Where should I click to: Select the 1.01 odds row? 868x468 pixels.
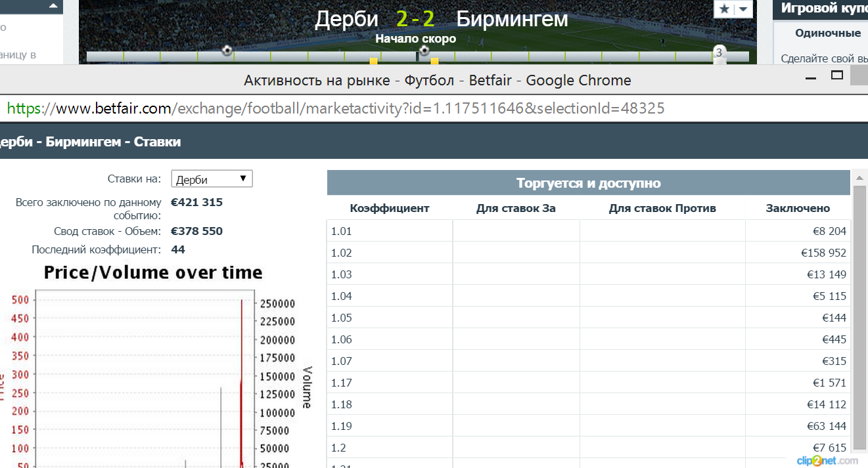point(589,231)
